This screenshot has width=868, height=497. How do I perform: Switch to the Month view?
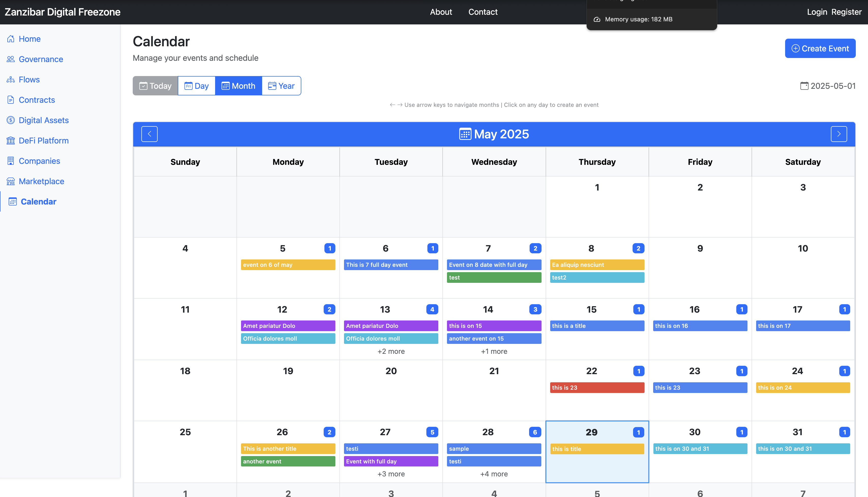coord(238,86)
